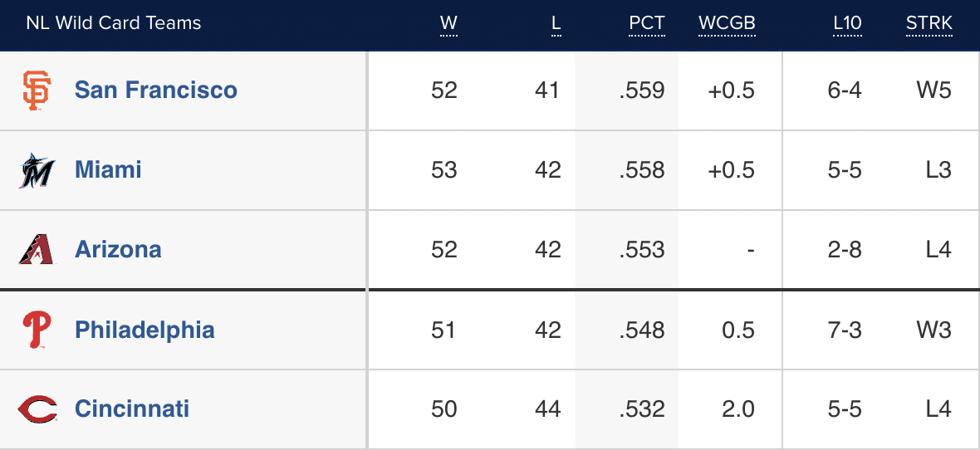The image size is (980, 450).
Task: Click Cincinnati's .532 winning percentage
Action: coord(641,408)
